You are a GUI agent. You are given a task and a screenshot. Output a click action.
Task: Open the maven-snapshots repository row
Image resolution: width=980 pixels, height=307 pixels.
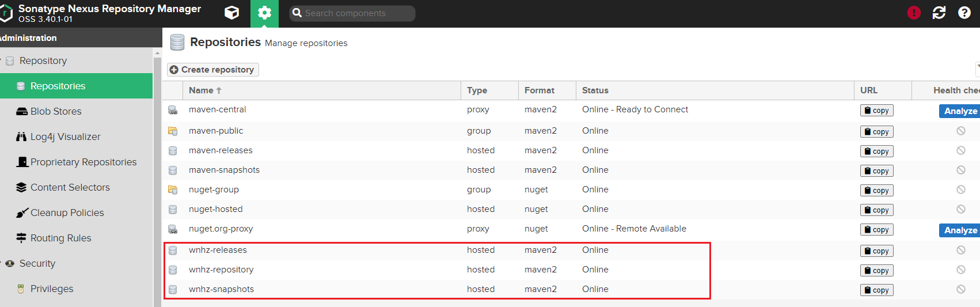(x=571, y=170)
